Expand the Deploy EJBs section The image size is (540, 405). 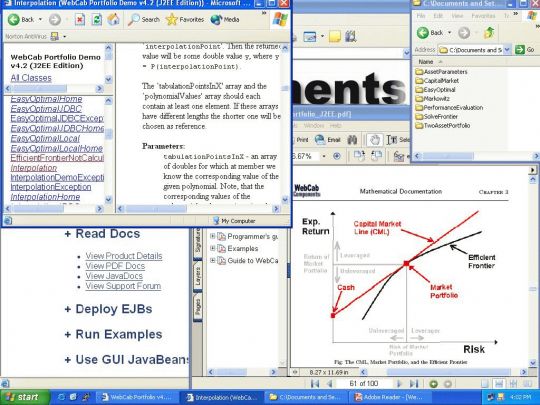[x=108, y=309]
